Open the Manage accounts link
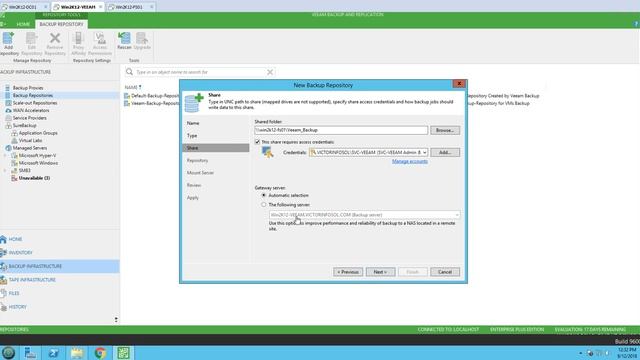The width and height of the screenshot is (640, 360). click(409, 162)
